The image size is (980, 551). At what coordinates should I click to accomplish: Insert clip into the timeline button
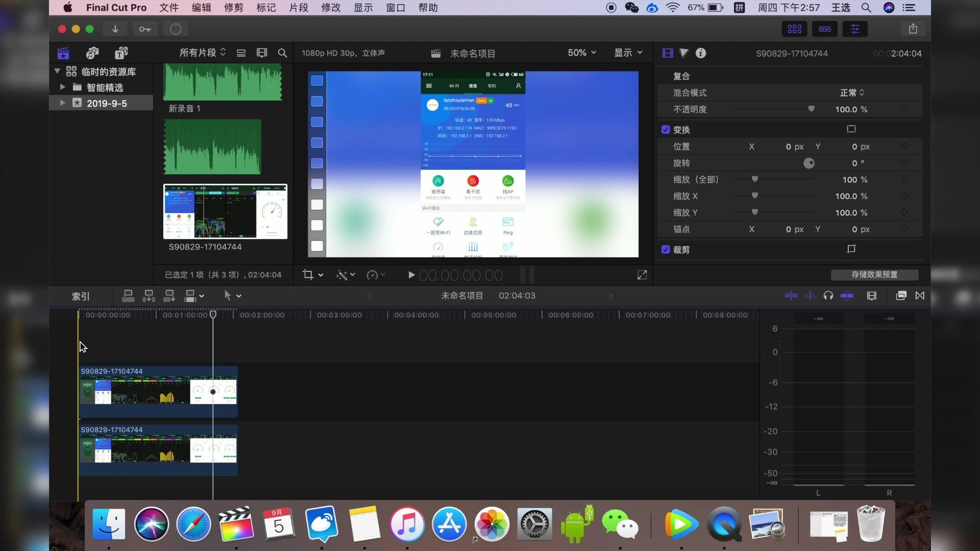(149, 296)
